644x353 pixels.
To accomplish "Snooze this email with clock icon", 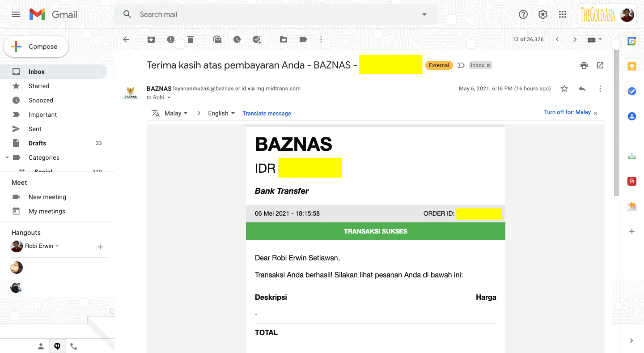I will coord(237,39).
